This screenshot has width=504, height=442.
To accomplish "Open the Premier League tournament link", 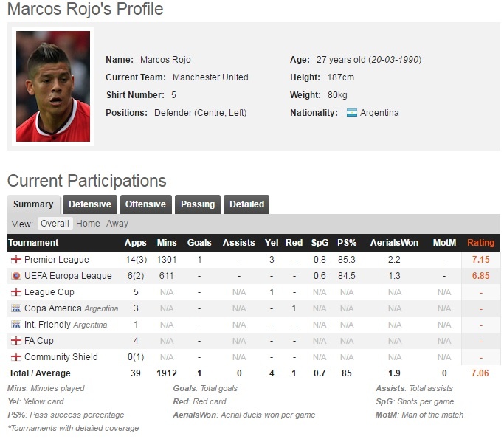I will coord(56,260).
